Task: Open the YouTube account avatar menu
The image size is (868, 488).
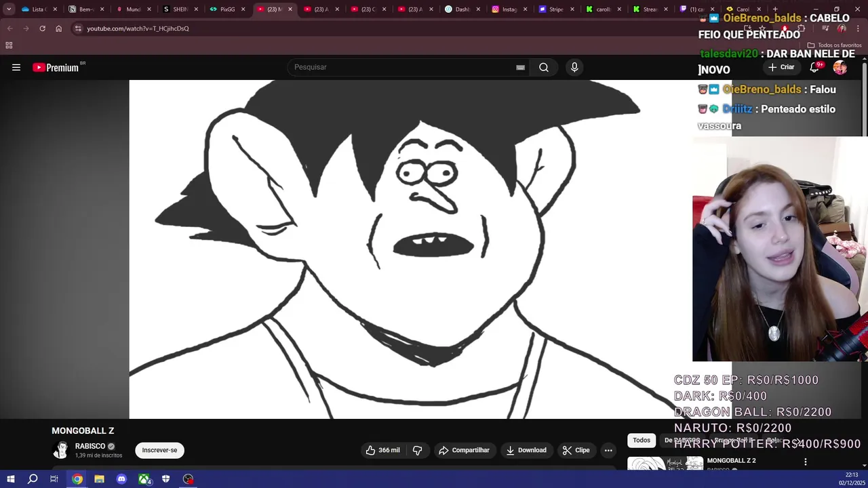Action: coord(840,67)
